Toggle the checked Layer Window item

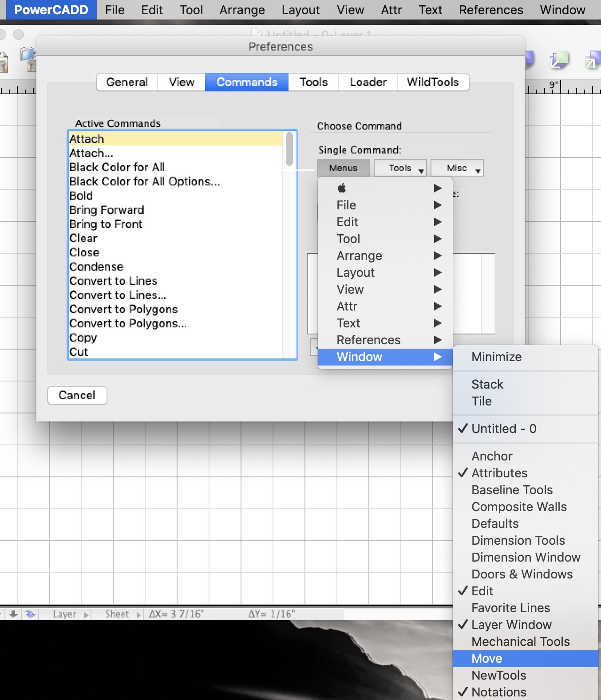tap(526, 625)
